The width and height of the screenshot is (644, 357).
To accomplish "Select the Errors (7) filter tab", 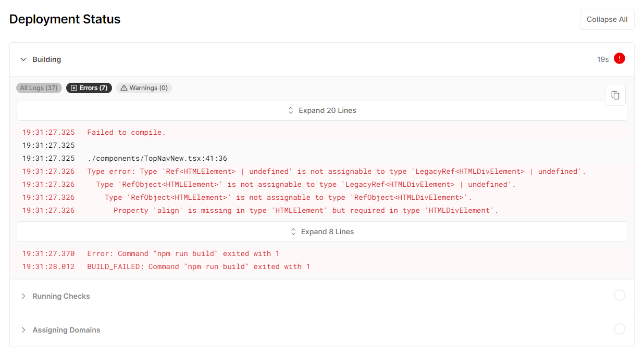I will pos(89,88).
